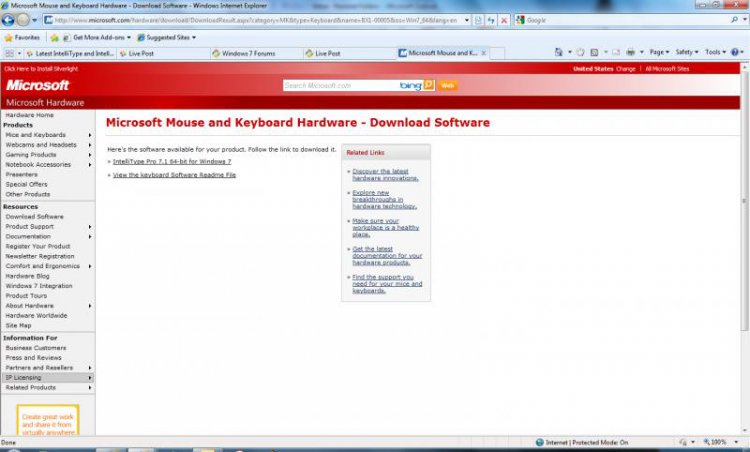Open the address bar URL history dropdown
Viewport: 750px width, 452px height.
pos(467,20)
